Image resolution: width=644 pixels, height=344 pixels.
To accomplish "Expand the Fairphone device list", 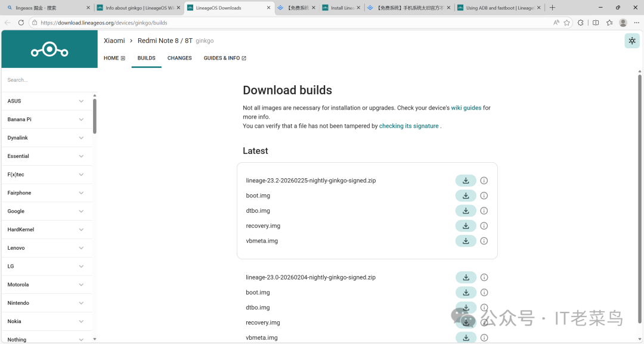I will [47, 193].
